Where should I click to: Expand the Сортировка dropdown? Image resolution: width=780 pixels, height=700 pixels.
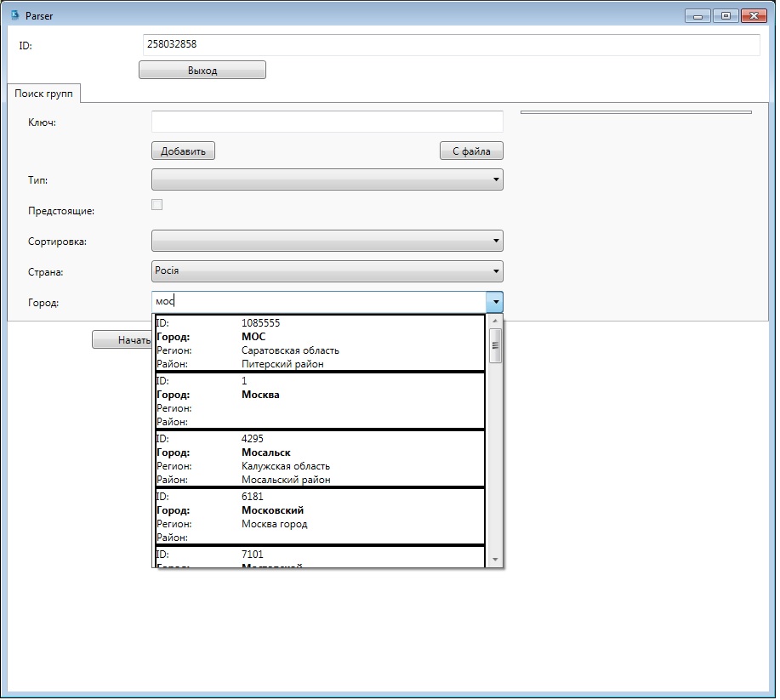(x=327, y=241)
